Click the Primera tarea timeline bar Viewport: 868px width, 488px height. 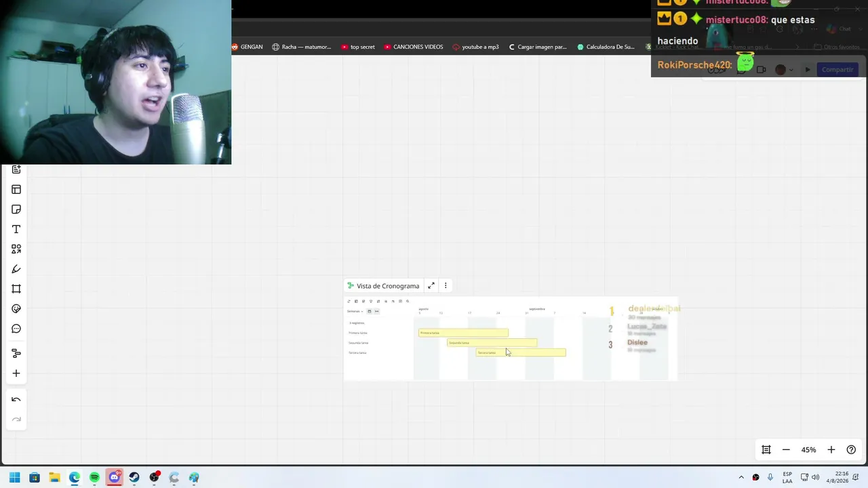coord(464,333)
